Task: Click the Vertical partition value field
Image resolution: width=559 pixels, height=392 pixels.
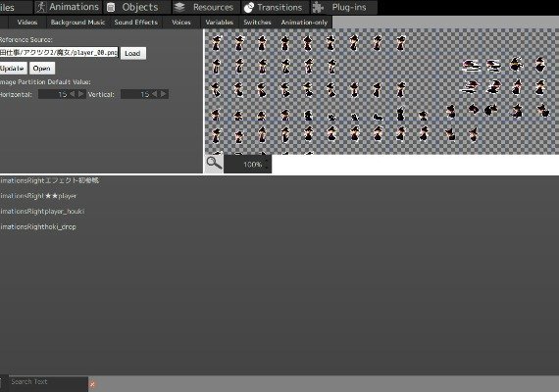Action: click(x=135, y=94)
